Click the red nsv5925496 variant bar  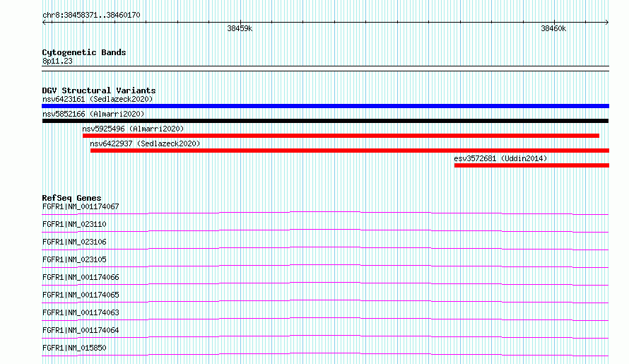click(341, 136)
